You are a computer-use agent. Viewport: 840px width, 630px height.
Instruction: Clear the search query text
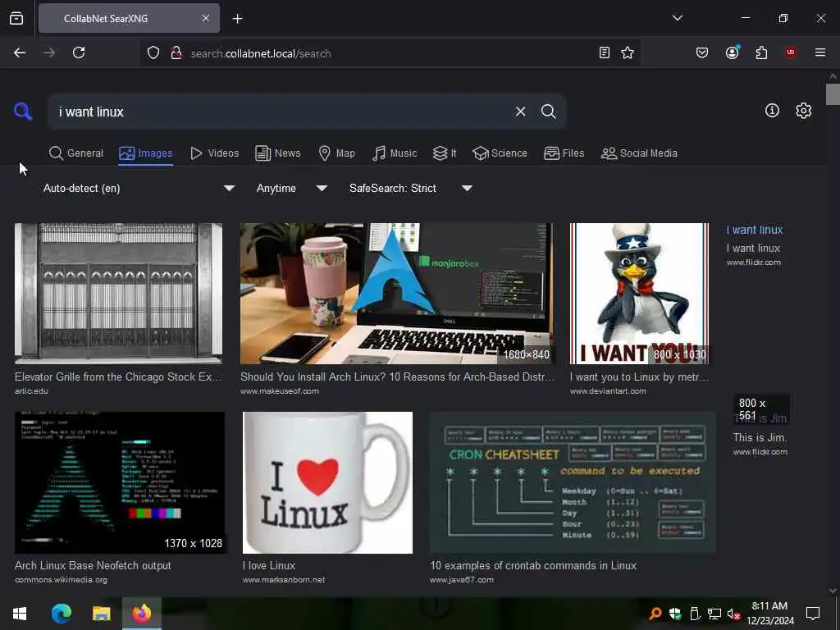tap(520, 112)
